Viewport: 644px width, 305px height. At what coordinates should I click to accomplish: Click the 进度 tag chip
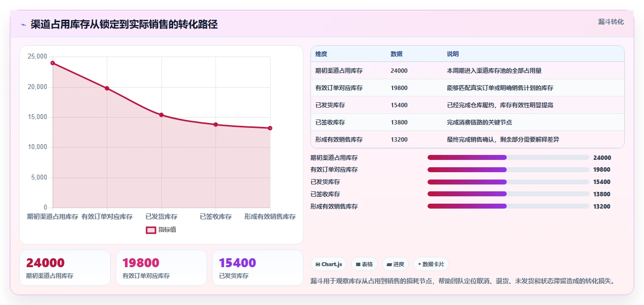(x=396, y=264)
